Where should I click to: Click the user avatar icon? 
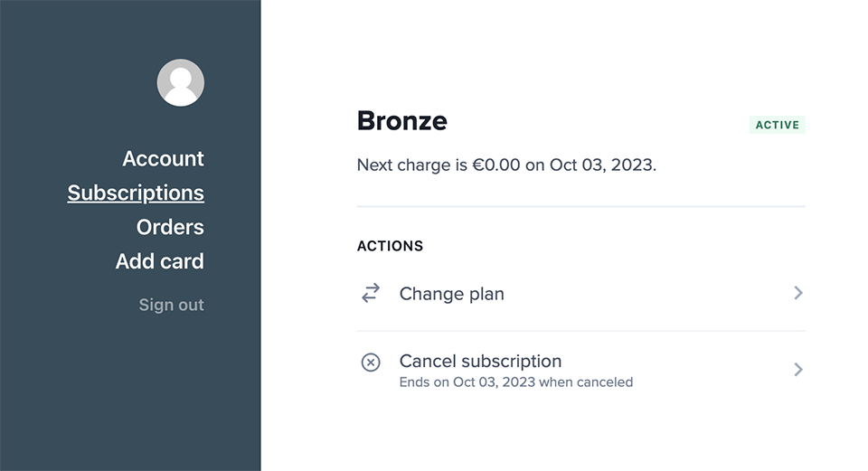pos(181,82)
